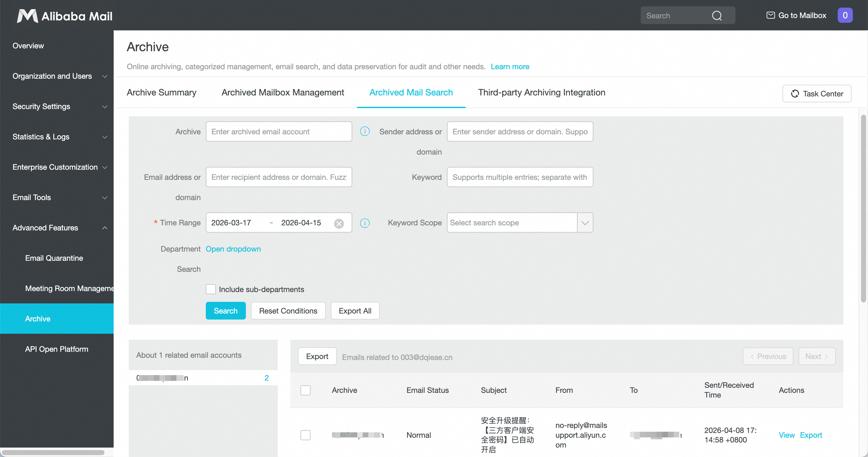Click the purple user avatar badge

point(845,15)
